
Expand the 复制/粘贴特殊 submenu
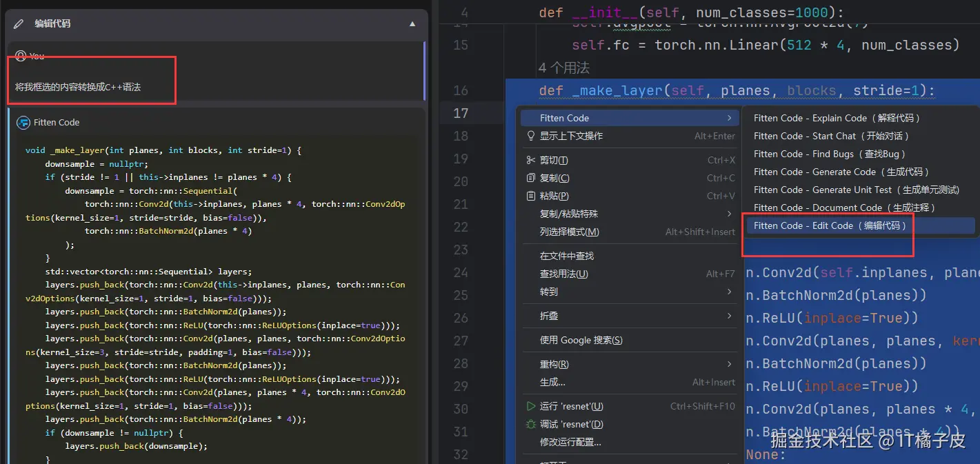click(630, 214)
